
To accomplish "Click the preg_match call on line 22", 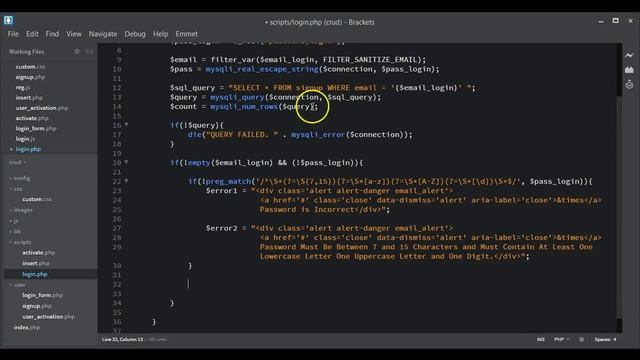I will [228, 181].
